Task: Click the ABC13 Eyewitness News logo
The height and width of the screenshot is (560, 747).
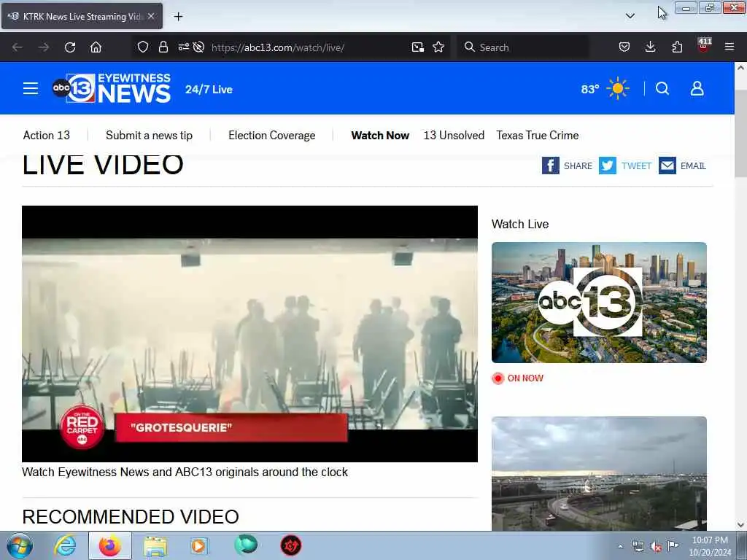Action: click(x=112, y=88)
